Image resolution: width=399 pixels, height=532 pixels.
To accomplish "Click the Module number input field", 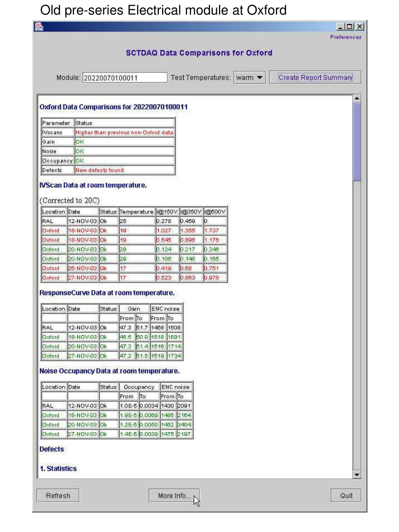I will point(125,78).
